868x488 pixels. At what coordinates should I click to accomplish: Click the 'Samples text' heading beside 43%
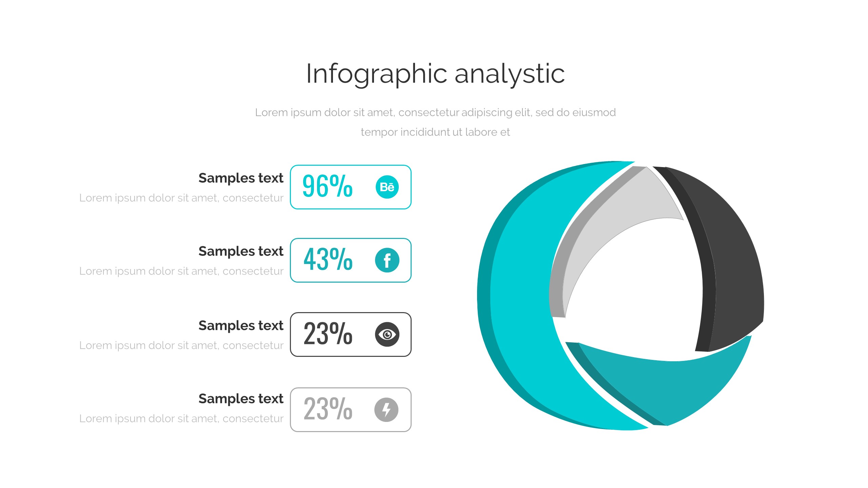[241, 251]
